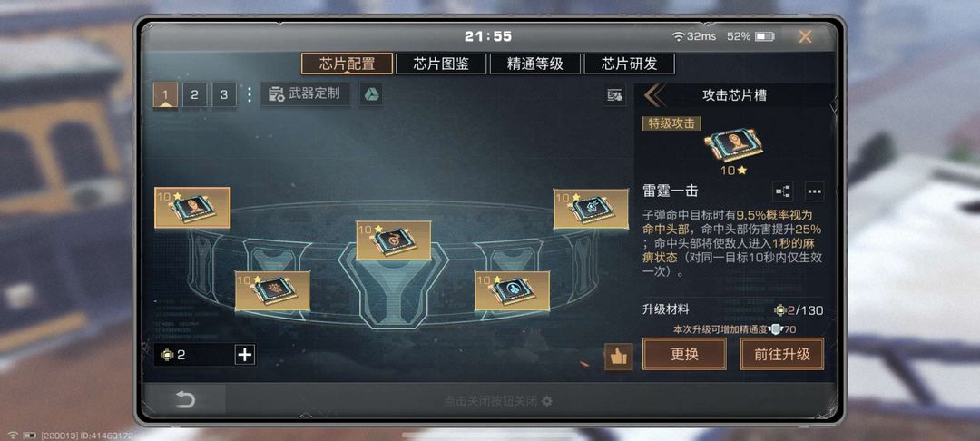Open the ellipsis more menu for 雷霆一击

[814, 191]
